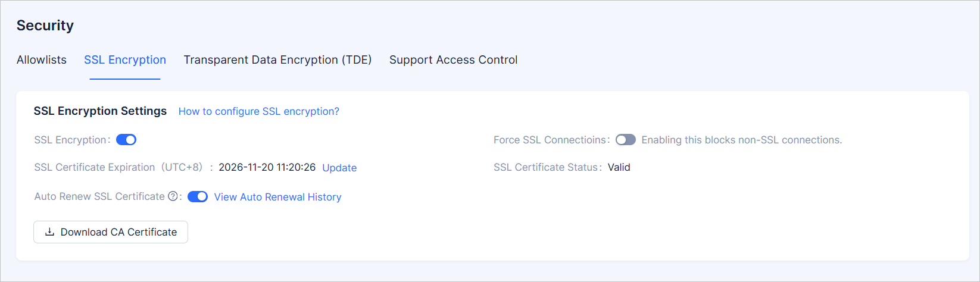Click Update next to certificate expiration

coord(339,168)
